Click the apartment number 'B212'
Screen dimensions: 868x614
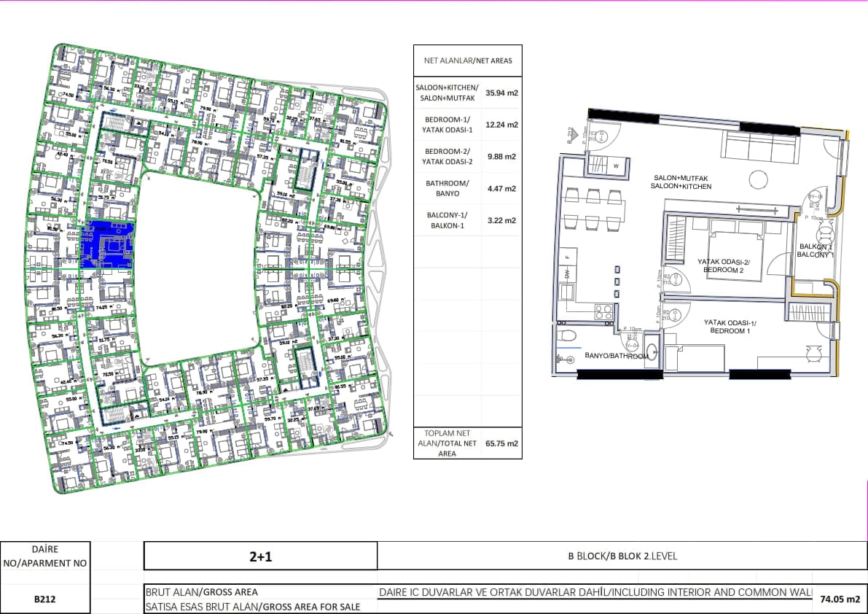tap(45, 599)
